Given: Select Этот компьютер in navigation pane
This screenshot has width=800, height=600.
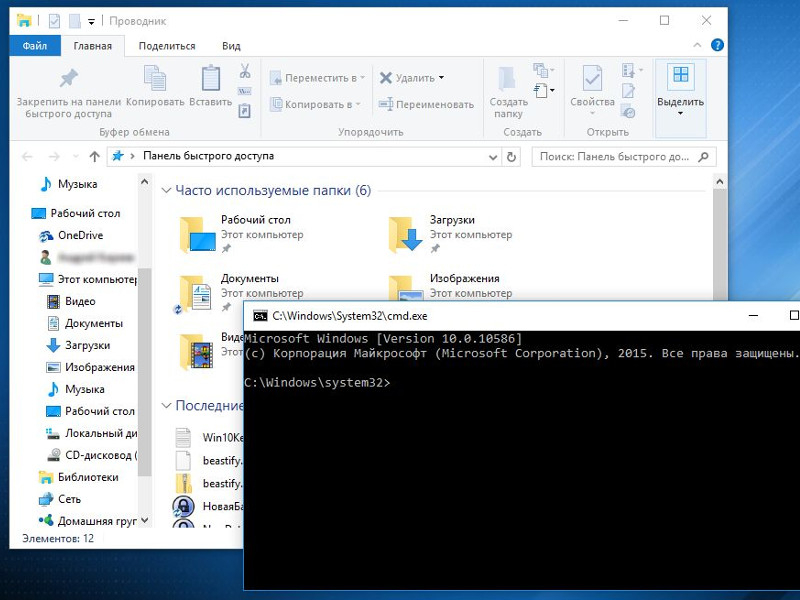Looking at the screenshot, I should click(x=88, y=279).
